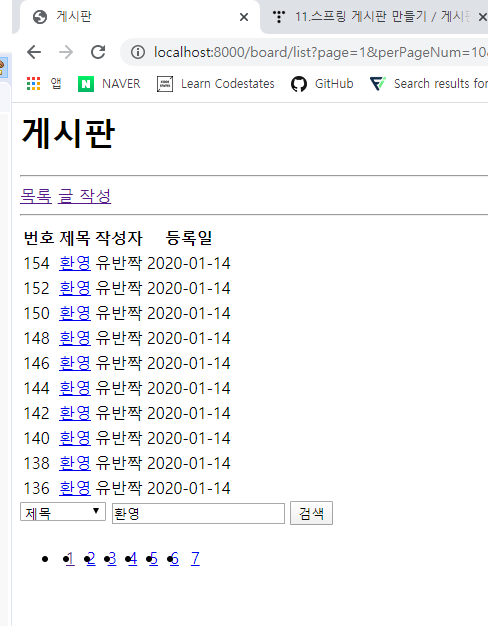Open the Learn Codestates bookmark
This screenshot has height=626, width=488.
pos(216,84)
